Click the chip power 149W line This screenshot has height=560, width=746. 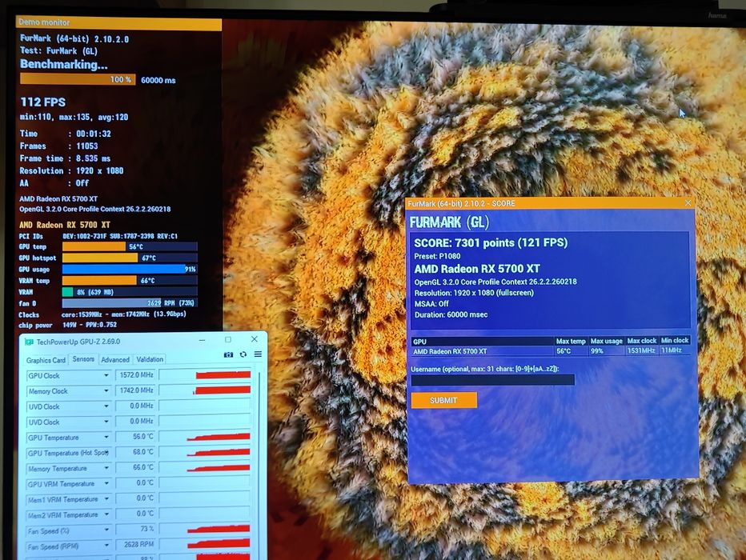point(67,325)
